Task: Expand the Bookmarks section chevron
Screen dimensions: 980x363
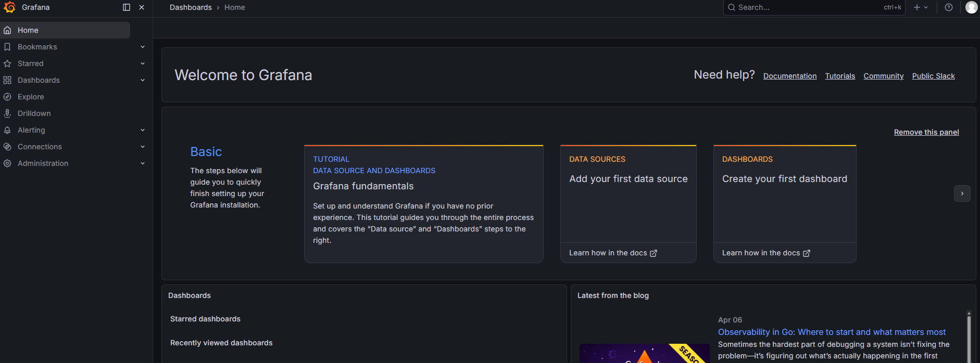Action: [143, 47]
